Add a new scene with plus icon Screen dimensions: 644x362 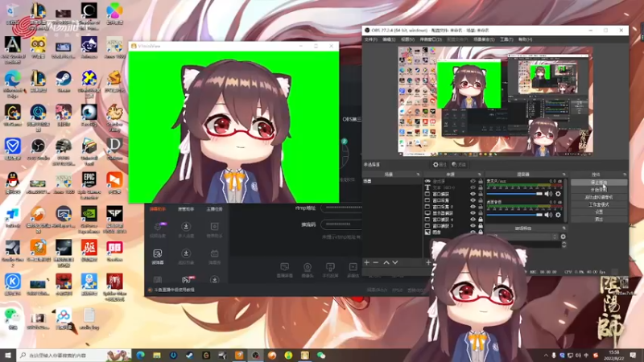point(367,262)
